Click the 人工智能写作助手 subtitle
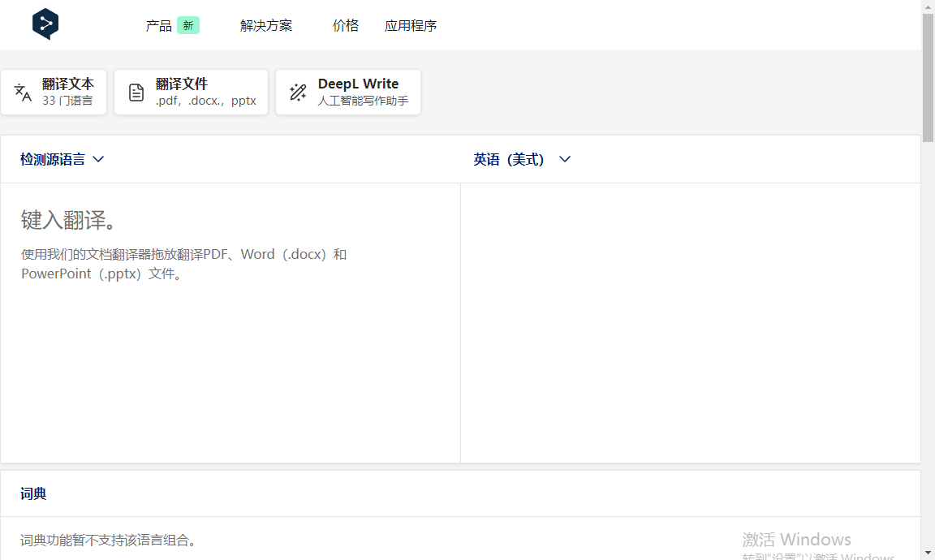The image size is (935, 560). point(363,101)
